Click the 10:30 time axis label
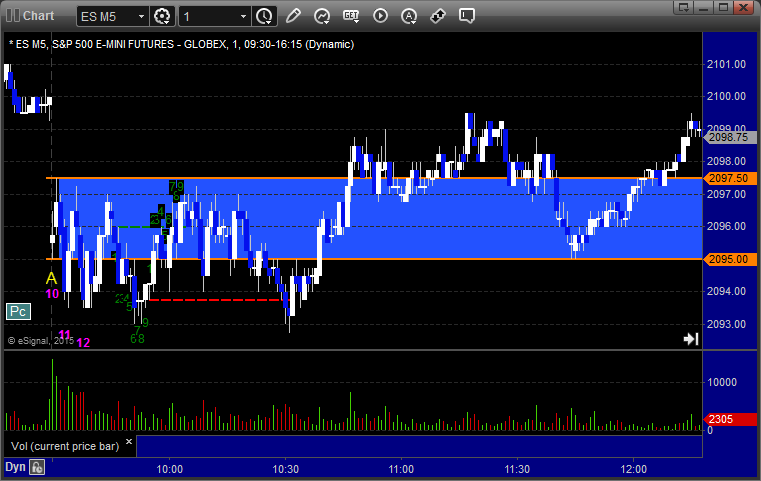 click(x=285, y=469)
